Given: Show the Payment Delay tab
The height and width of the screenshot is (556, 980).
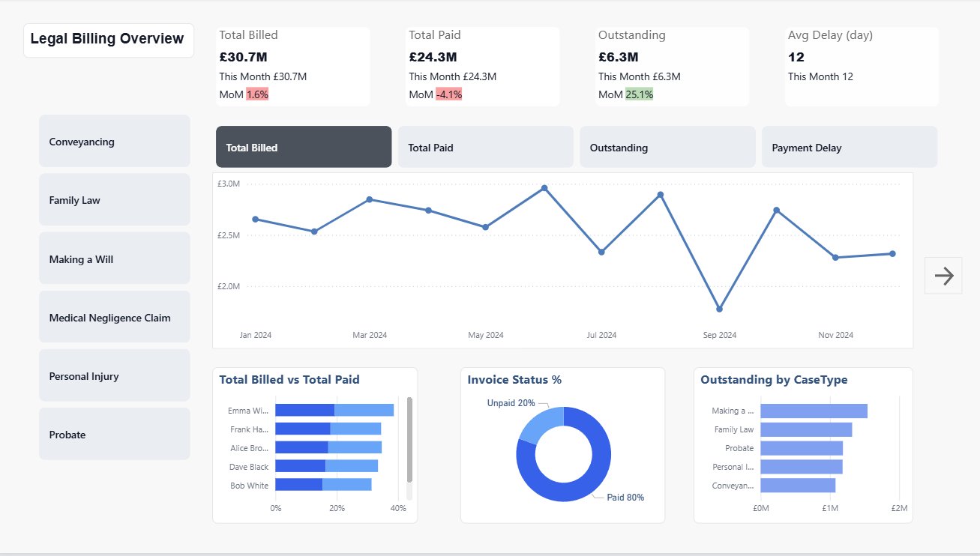Looking at the screenshot, I should (849, 147).
